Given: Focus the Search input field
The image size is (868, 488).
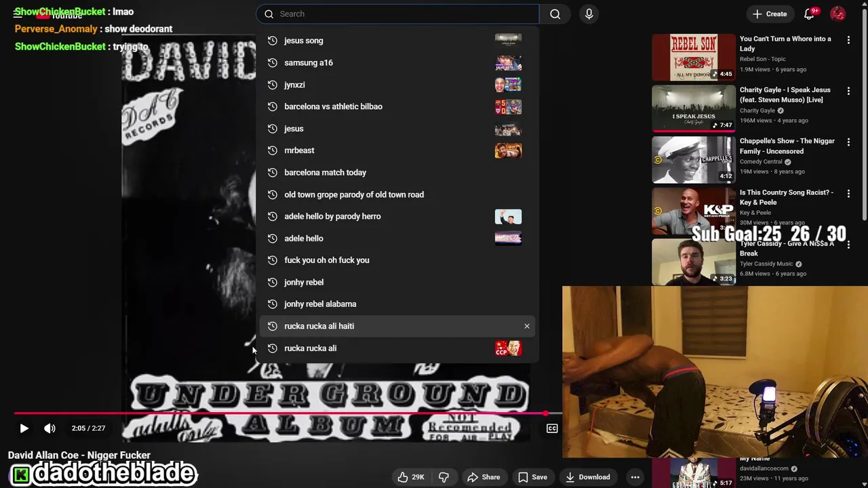Looking at the screenshot, I should coord(397,14).
